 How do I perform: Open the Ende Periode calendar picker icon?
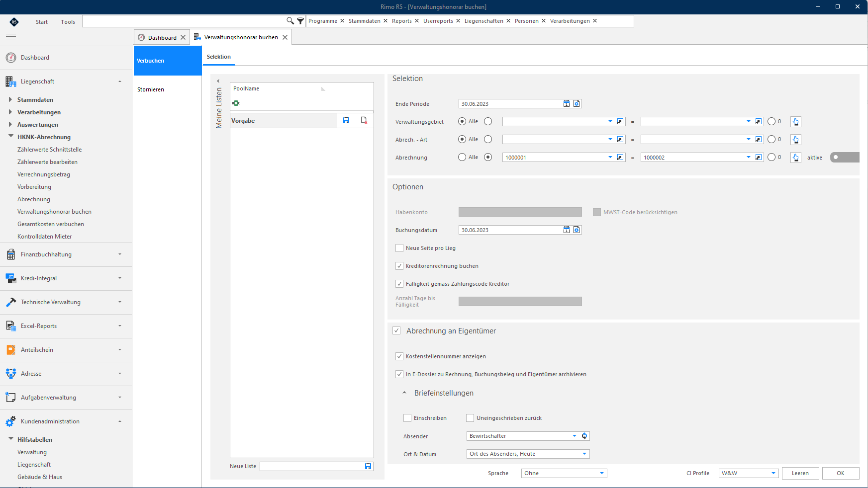[x=567, y=103]
